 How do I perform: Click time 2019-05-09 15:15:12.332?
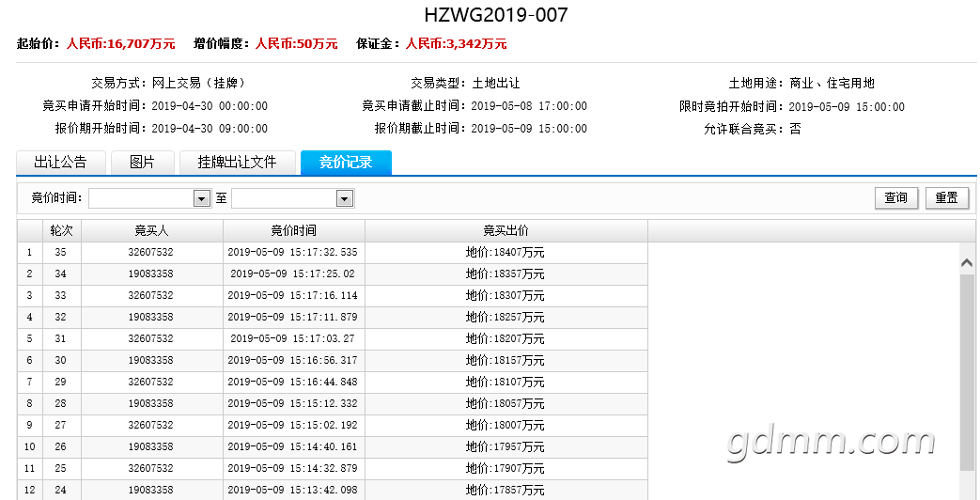[292, 404]
